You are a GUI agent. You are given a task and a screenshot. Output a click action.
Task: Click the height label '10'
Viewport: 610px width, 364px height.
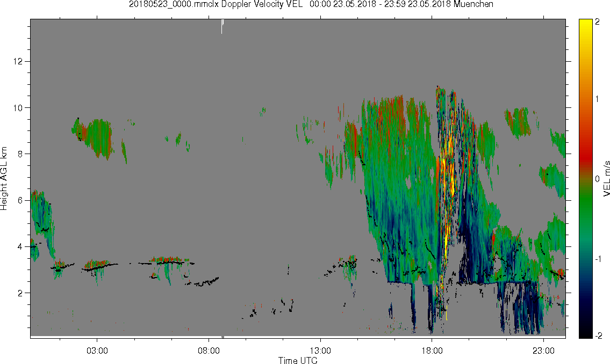click(x=18, y=107)
